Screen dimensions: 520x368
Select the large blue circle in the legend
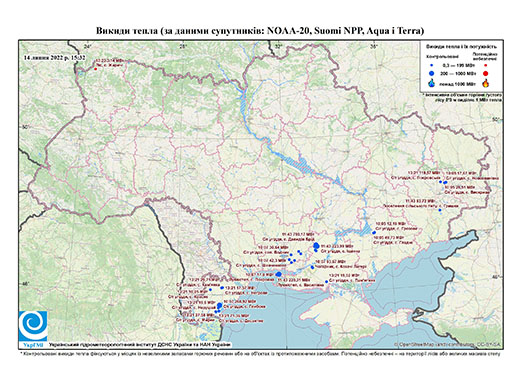[x=432, y=73]
